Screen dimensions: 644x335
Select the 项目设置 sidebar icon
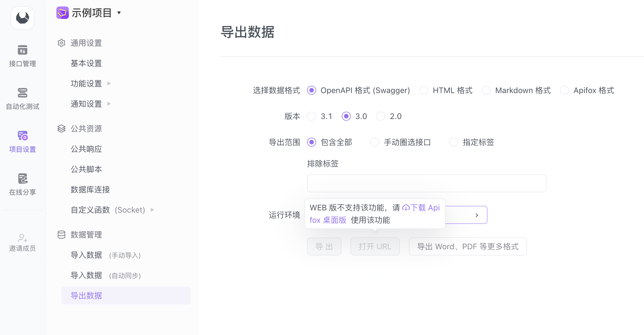pyautogui.click(x=23, y=136)
